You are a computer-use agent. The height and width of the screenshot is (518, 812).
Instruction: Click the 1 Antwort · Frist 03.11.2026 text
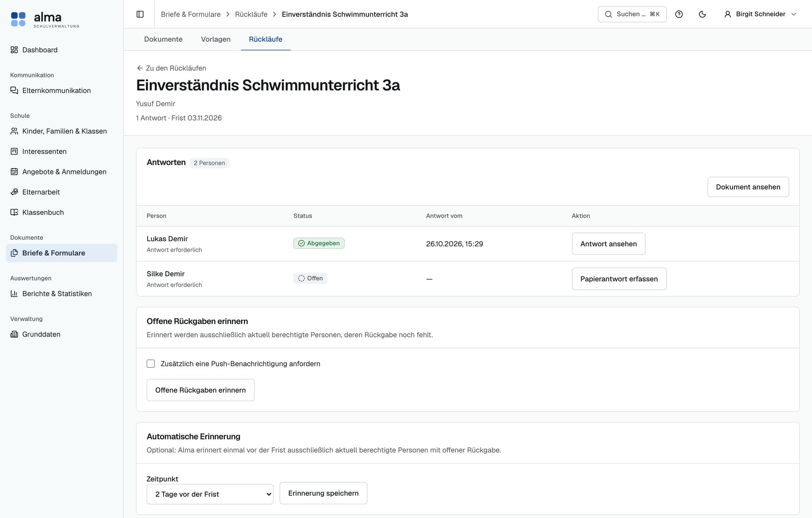point(179,118)
